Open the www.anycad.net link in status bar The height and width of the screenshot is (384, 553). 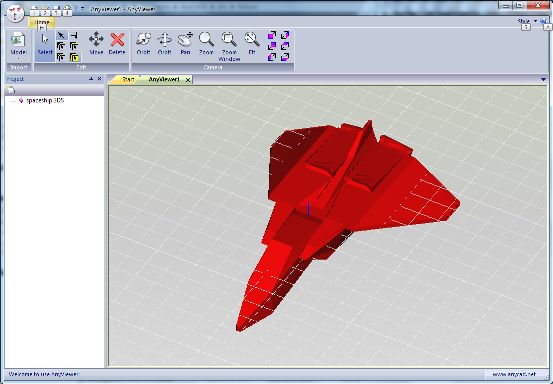(514, 374)
